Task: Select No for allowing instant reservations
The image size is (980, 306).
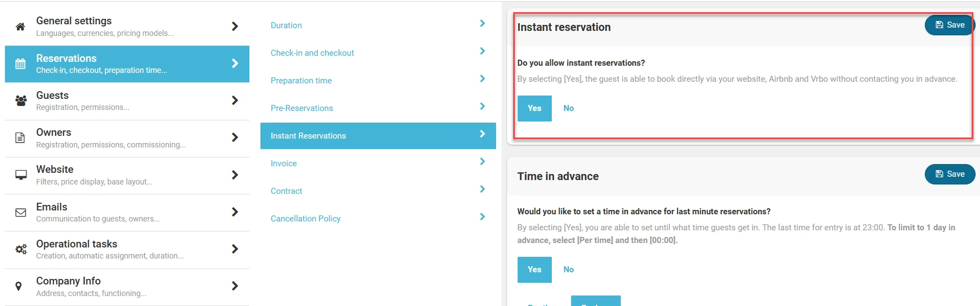Action: (568, 108)
